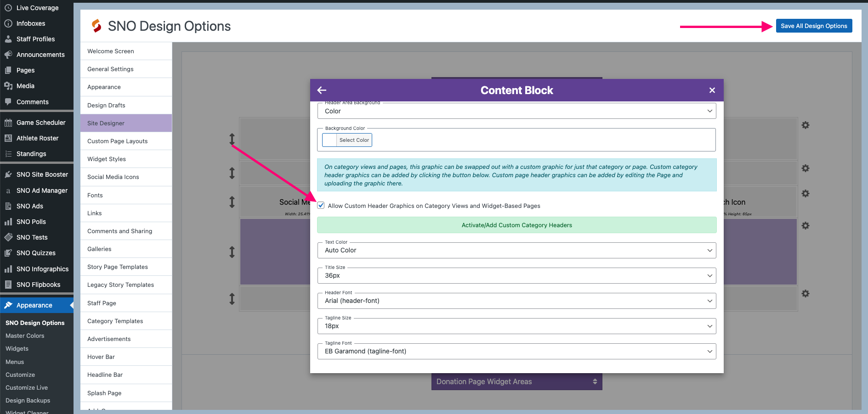
Task: Open Headline Bar options tab
Action: (126, 375)
